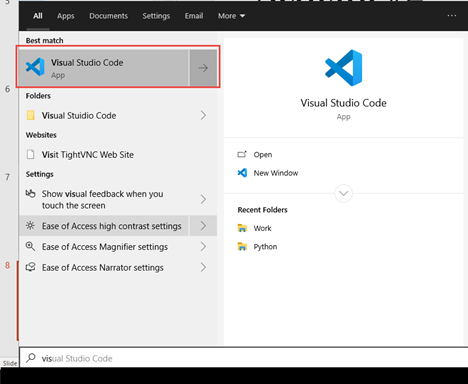Expand chevron for Narrator settings
The image size is (468, 384).
pyautogui.click(x=203, y=267)
